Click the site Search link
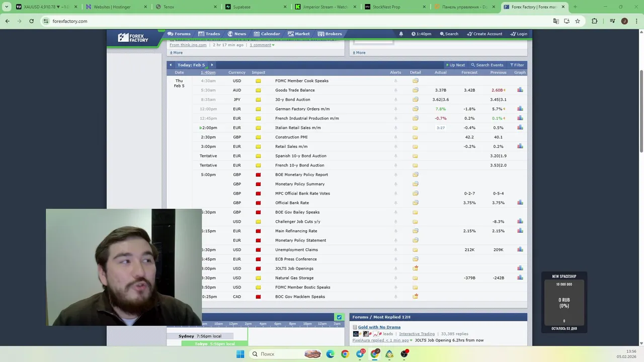The height and width of the screenshot is (362, 644). [449, 34]
